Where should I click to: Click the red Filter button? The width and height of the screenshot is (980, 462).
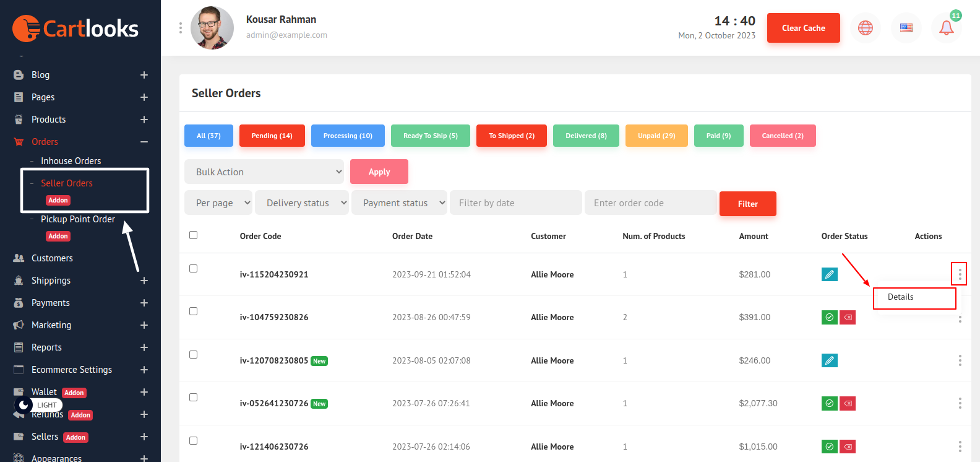click(747, 204)
